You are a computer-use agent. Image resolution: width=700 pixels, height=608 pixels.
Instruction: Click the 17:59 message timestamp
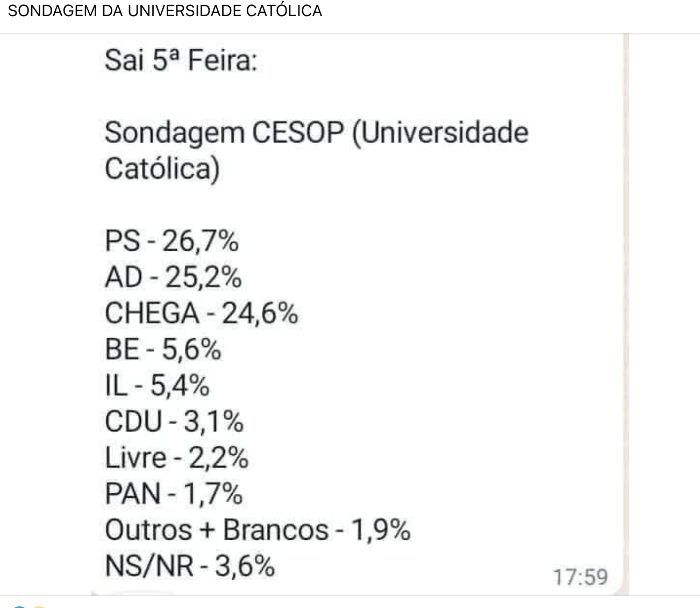click(x=580, y=577)
